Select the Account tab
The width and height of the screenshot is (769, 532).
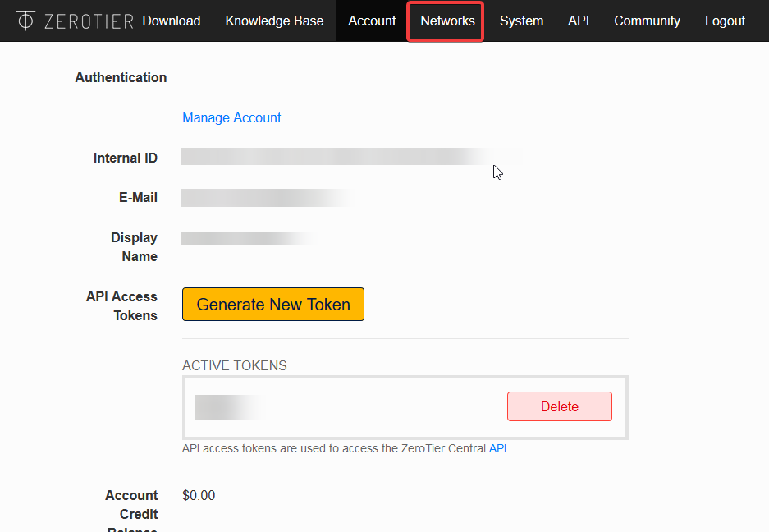point(372,21)
